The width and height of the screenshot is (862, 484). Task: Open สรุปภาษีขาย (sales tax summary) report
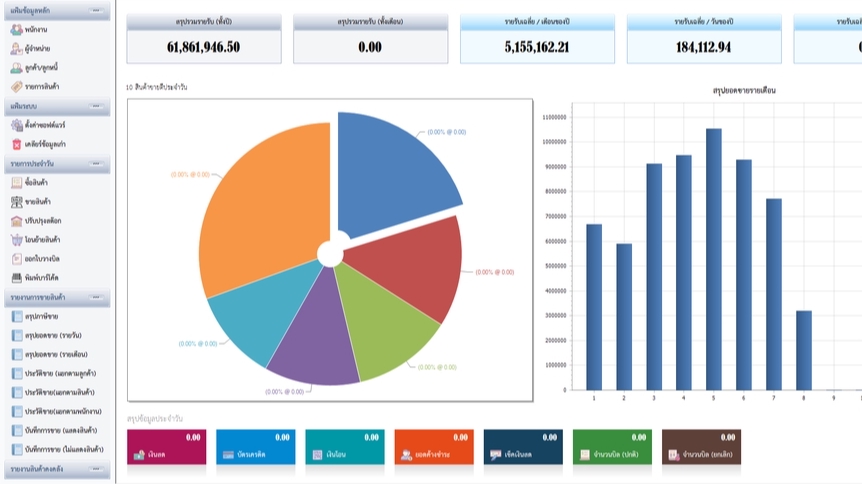(35, 317)
